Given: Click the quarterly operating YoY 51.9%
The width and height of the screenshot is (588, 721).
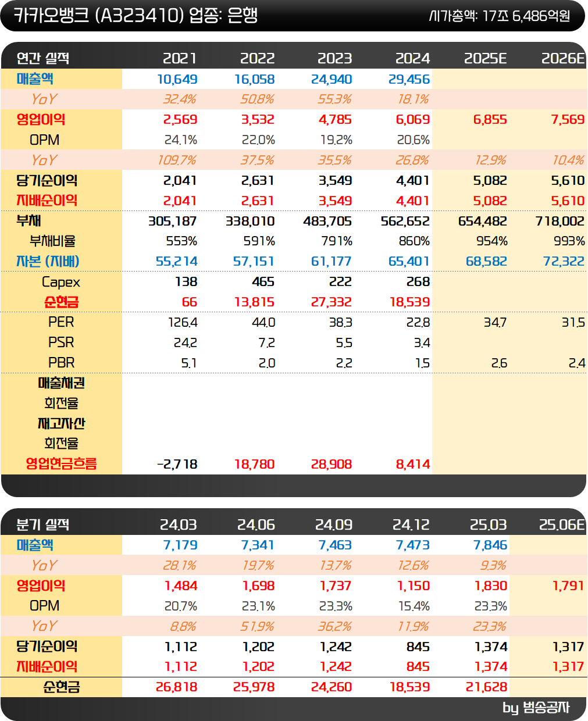Looking at the screenshot, I should 258,627.
